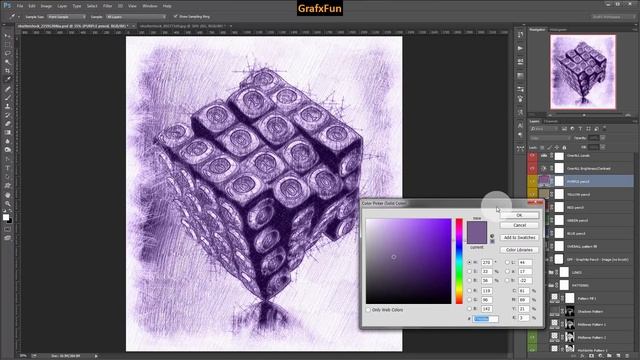
Task: Hide the PURPLE pencil layer
Action: coord(532,181)
